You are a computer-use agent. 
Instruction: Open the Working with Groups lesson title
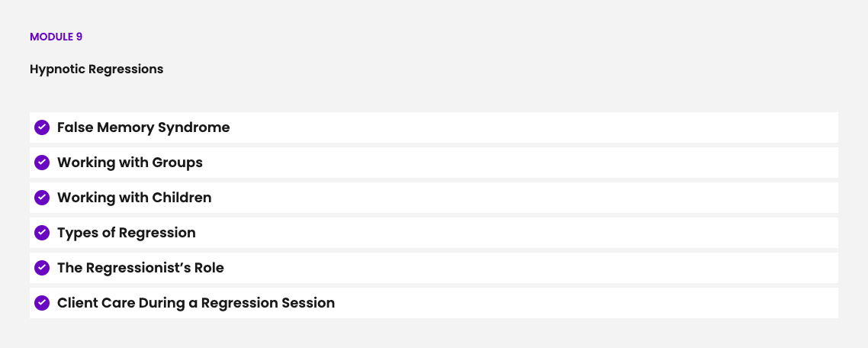click(130, 163)
